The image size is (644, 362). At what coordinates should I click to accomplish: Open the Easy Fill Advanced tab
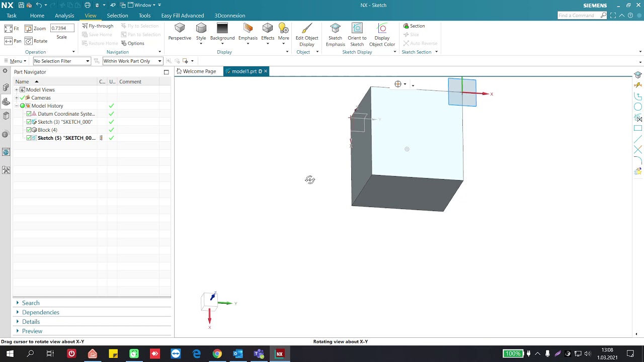point(183,16)
